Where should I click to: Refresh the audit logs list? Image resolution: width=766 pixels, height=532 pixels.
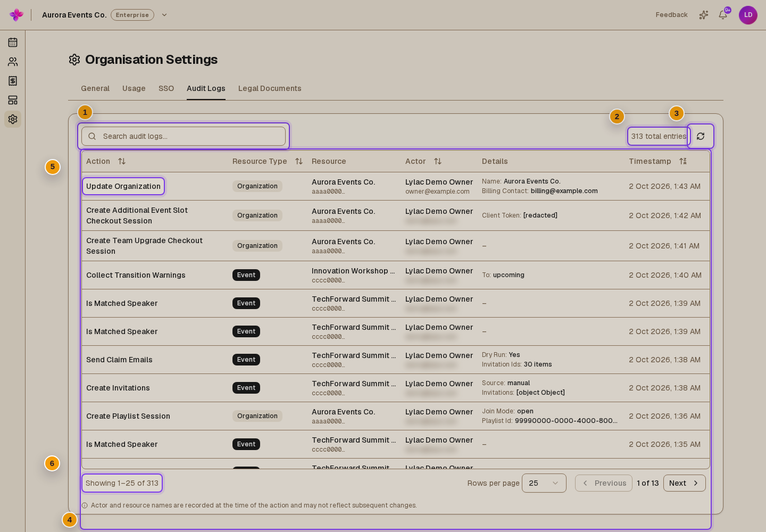(x=701, y=136)
